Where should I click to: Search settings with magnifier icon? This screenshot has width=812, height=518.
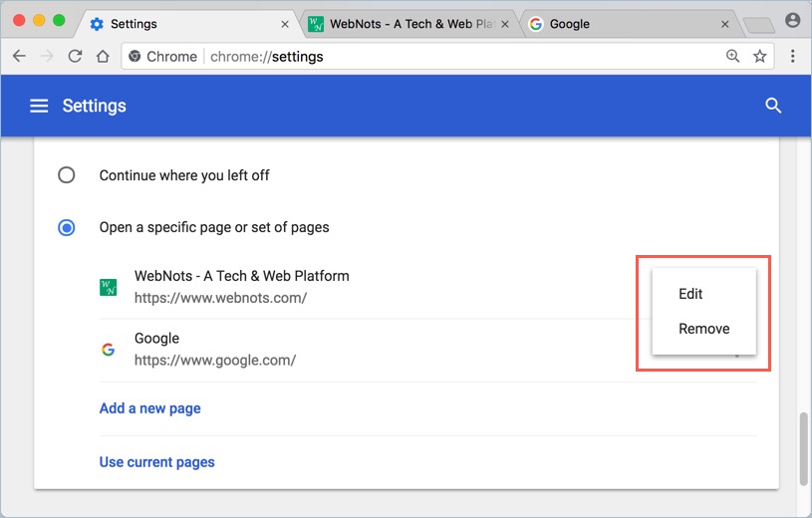tap(773, 106)
